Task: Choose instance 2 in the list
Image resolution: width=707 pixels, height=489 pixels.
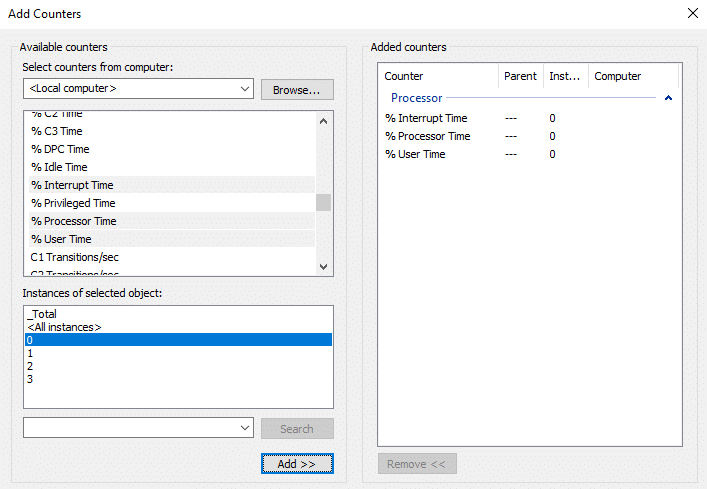Action: (31, 366)
